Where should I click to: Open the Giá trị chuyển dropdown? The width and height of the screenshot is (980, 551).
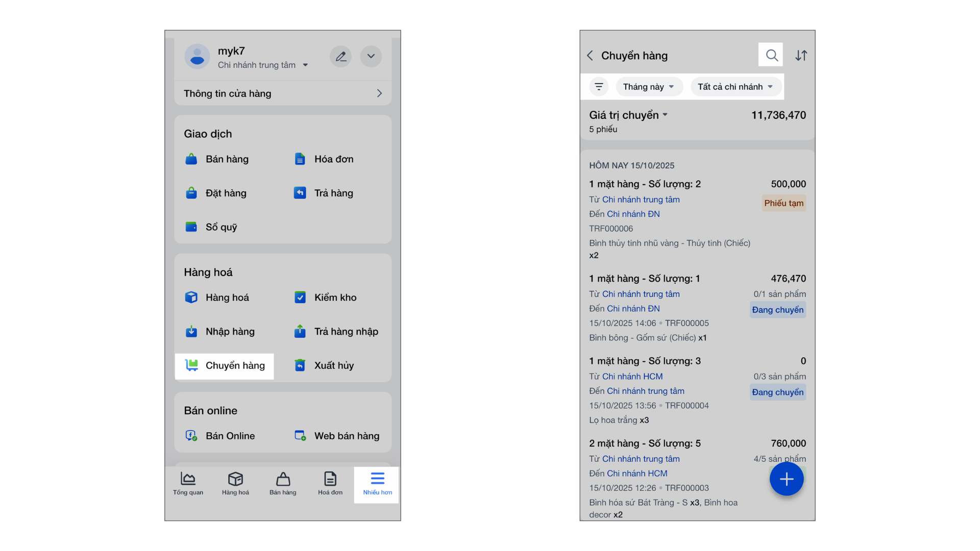[628, 115]
